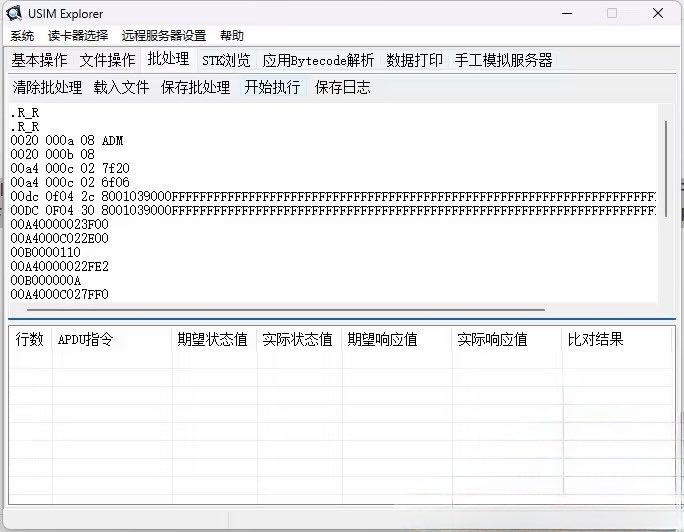684x532 pixels.
Task: Click the line '00A40000022FE2'
Action: point(59,266)
